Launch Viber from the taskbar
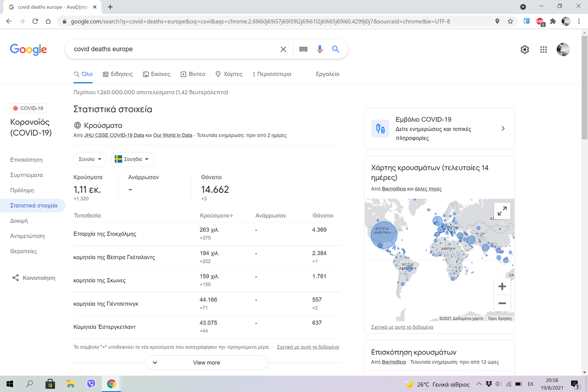The image size is (588, 392). (91, 384)
